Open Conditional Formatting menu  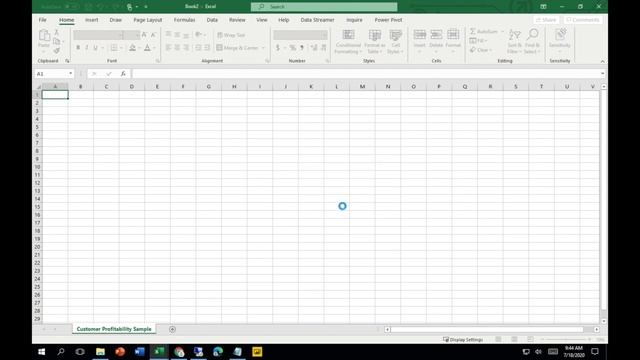pyautogui.click(x=348, y=41)
